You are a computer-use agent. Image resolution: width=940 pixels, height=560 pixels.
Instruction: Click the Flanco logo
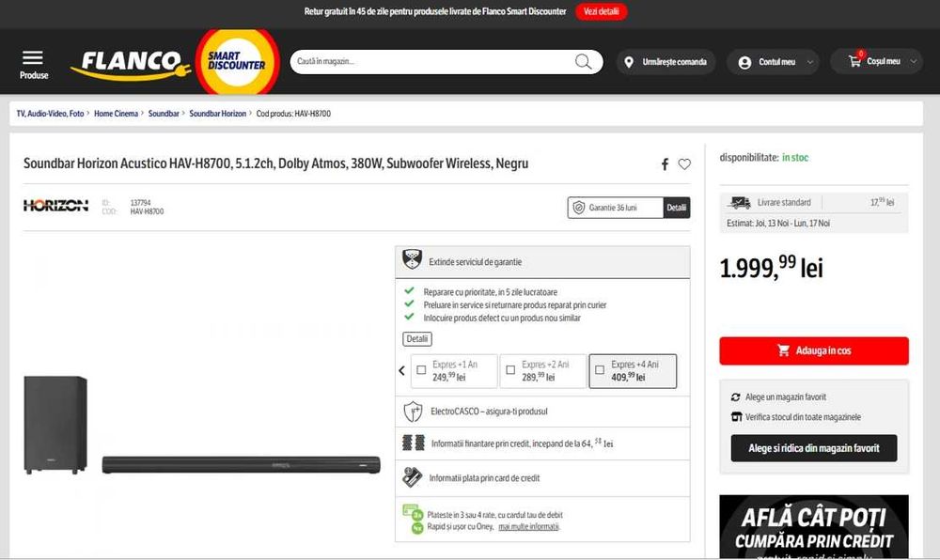[x=131, y=64]
